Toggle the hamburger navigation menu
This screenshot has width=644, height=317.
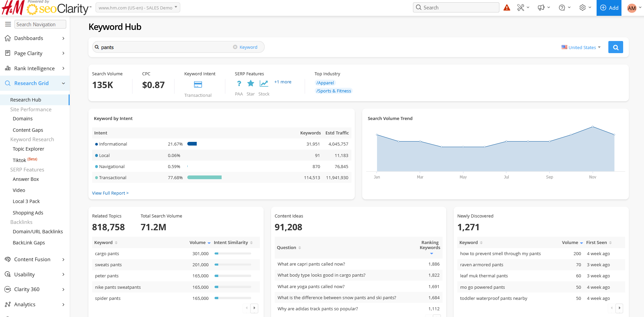point(8,24)
